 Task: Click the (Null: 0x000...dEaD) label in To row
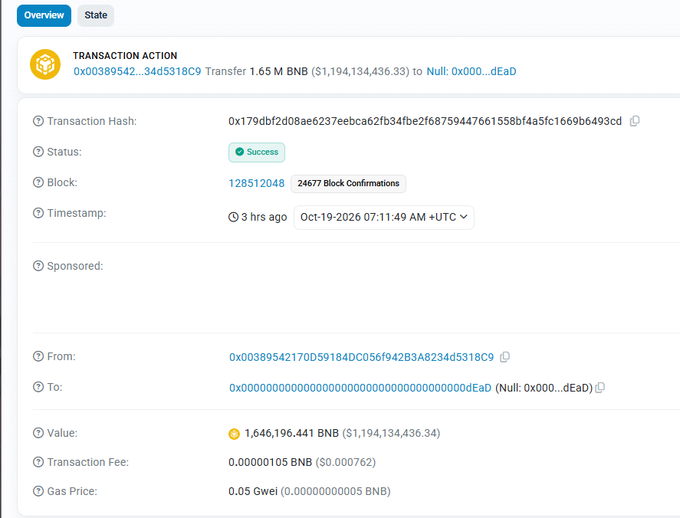[544, 388]
